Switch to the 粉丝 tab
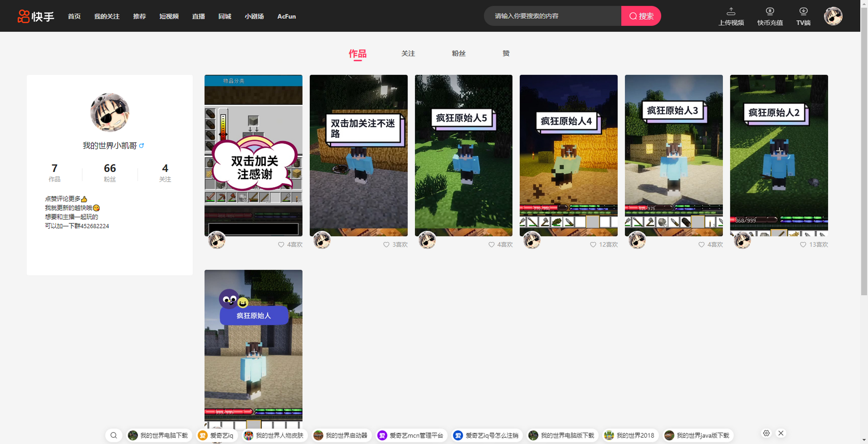Image resolution: width=868 pixels, height=444 pixels. (459, 53)
